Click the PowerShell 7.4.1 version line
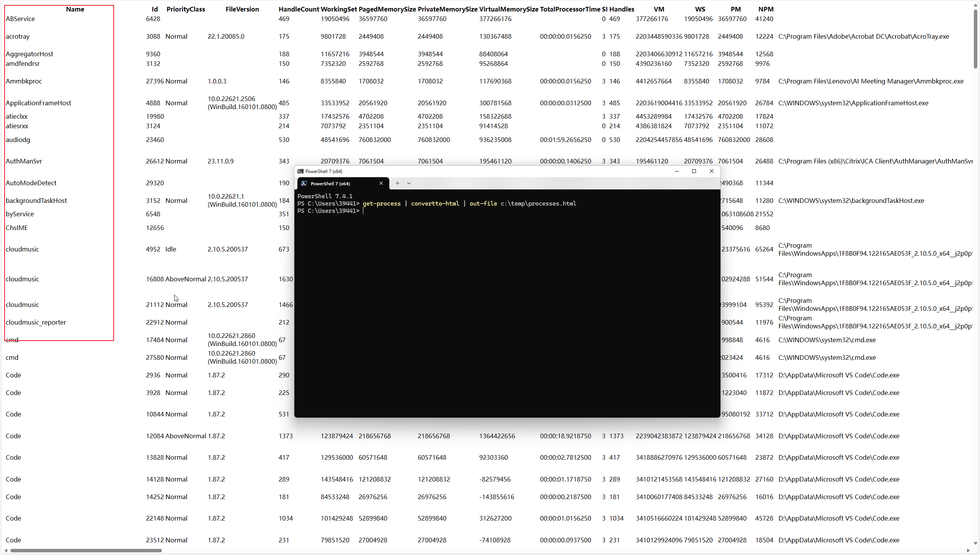 tap(325, 196)
